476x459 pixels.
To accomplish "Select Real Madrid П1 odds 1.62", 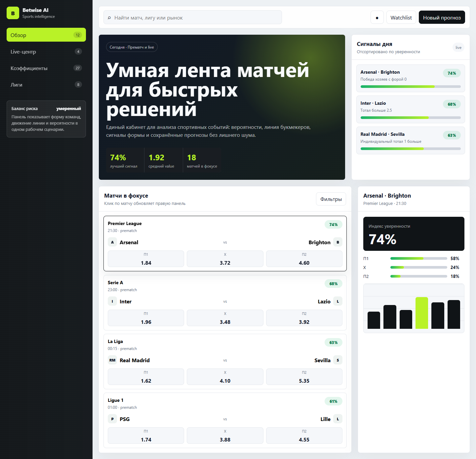I will click(x=146, y=377).
